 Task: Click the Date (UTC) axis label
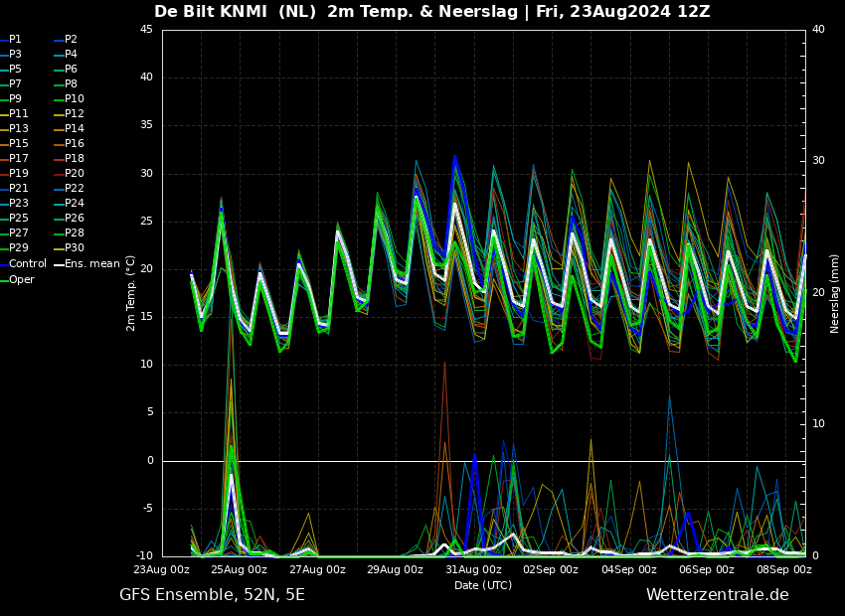click(483, 585)
